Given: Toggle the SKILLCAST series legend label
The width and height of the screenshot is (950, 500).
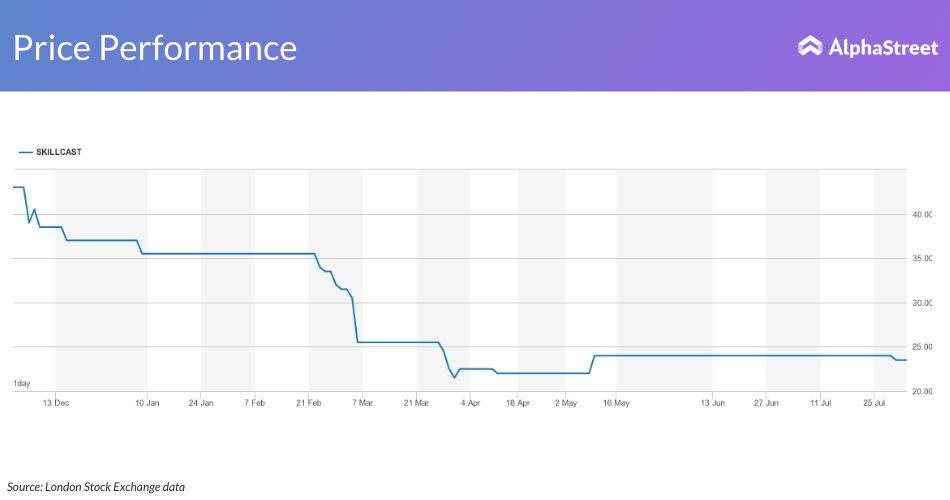Looking at the screenshot, I should coord(58,152).
